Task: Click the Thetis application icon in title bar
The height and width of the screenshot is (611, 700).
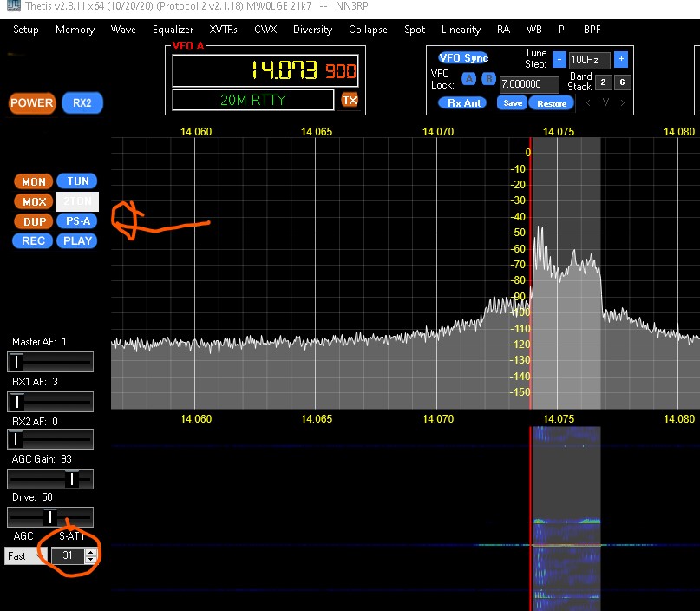Action: (x=13, y=6)
